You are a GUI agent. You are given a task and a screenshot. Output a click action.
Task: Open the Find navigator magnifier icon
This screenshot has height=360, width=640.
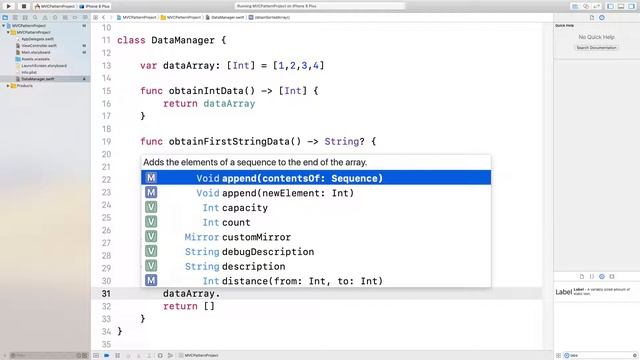point(35,18)
